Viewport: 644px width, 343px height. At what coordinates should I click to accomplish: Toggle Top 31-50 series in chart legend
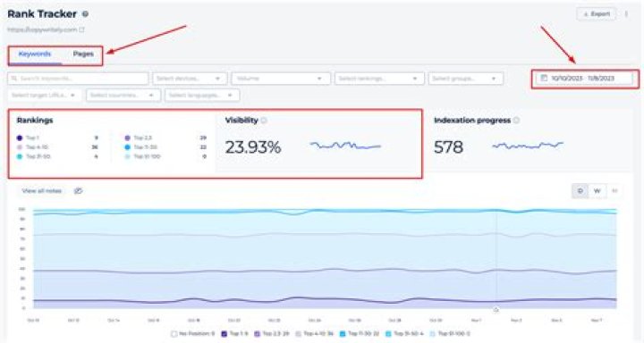click(x=404, y=334)
